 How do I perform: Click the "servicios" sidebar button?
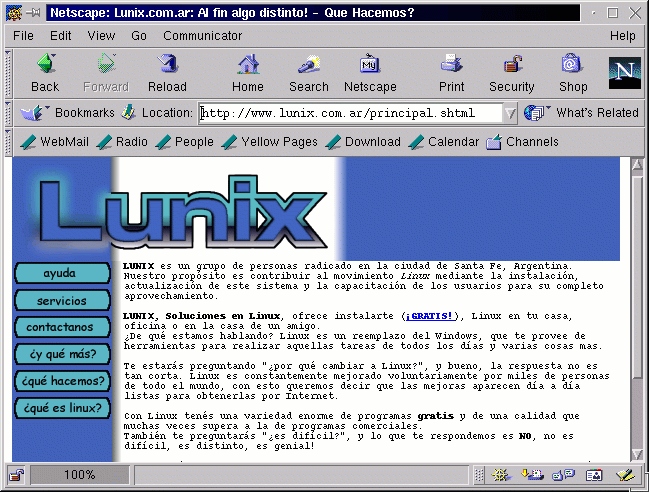tap(62, 301)
